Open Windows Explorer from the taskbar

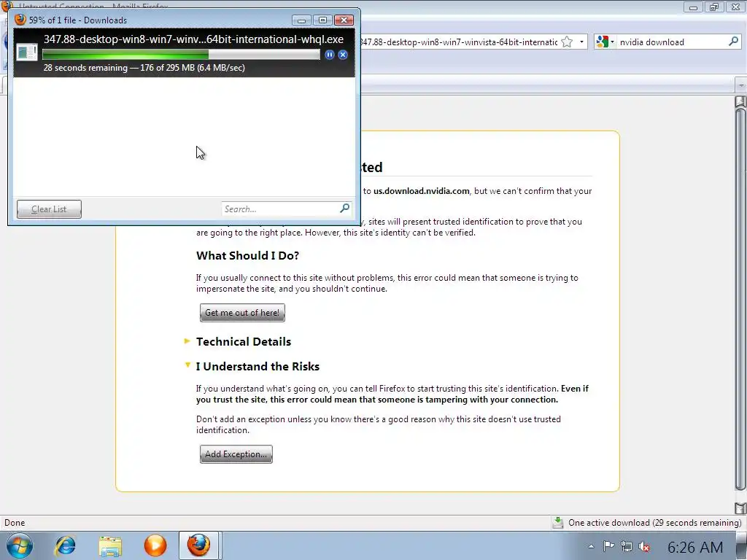pyautogui.click(x=111, y=545)
